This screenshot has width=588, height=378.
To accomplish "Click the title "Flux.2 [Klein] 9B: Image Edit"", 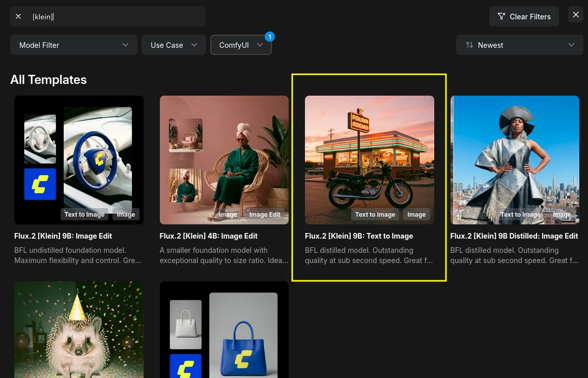I will click(63, 236).
